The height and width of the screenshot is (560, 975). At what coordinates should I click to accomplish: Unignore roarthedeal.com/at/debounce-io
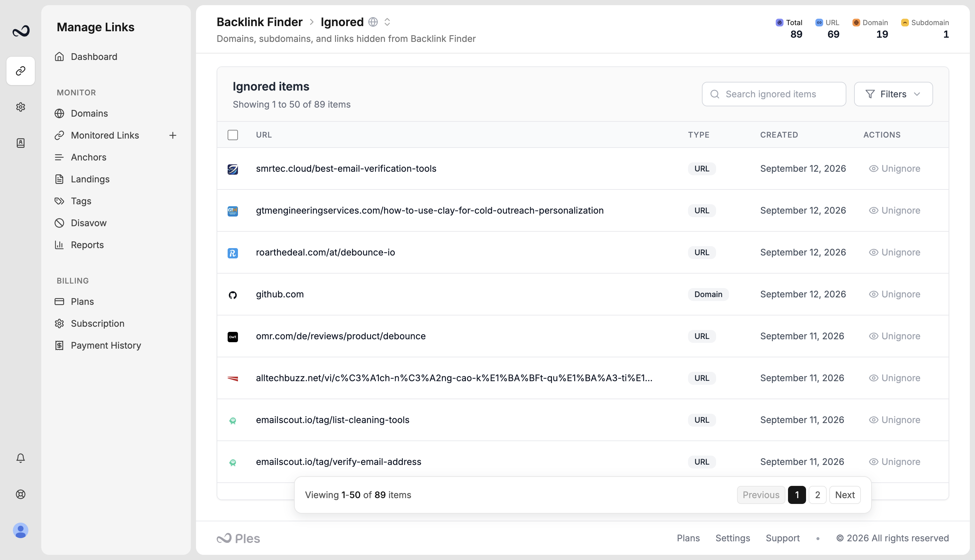tap(894, 252)
